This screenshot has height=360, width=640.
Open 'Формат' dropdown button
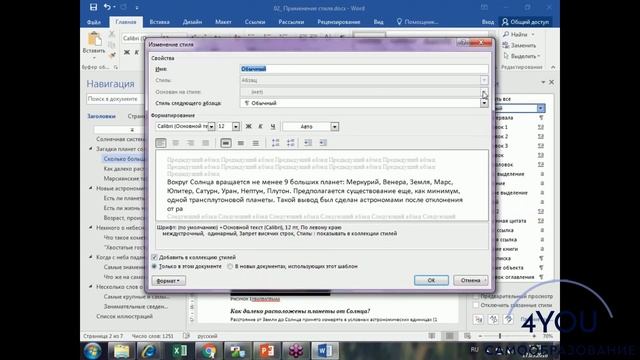(x=169, y=281)
